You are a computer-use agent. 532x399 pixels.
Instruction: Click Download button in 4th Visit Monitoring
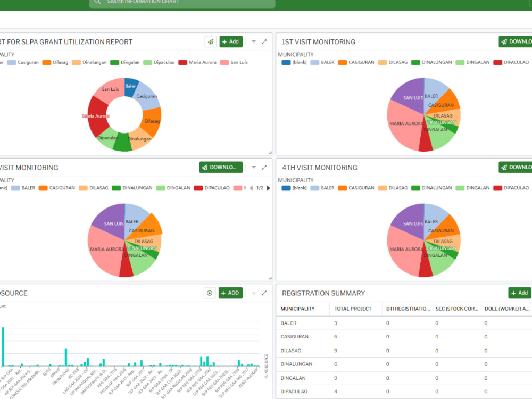pos(516,167)
